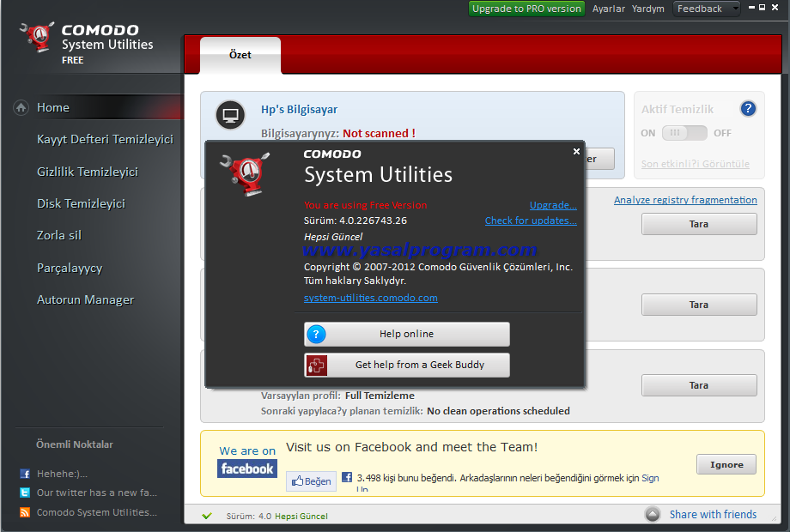Click Hp's Bilgisayar title link
This screenshot has height=532, width=790.
point(300,110)
